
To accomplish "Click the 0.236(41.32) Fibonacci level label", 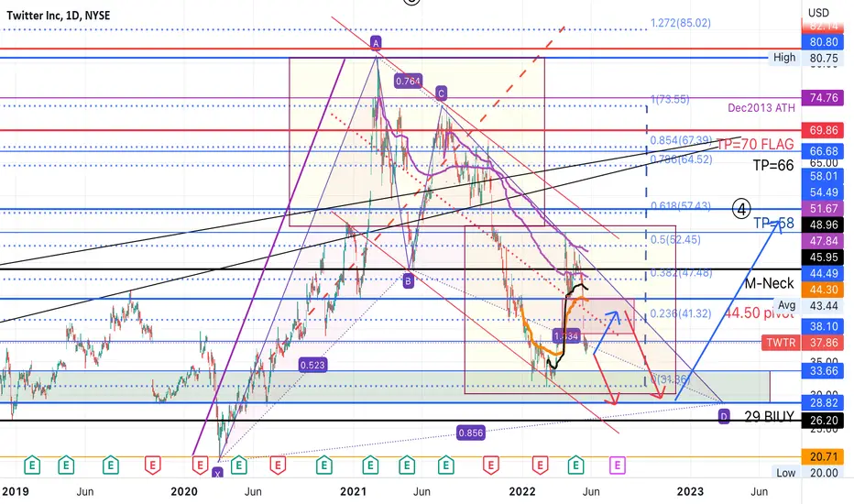I will 681,313.
